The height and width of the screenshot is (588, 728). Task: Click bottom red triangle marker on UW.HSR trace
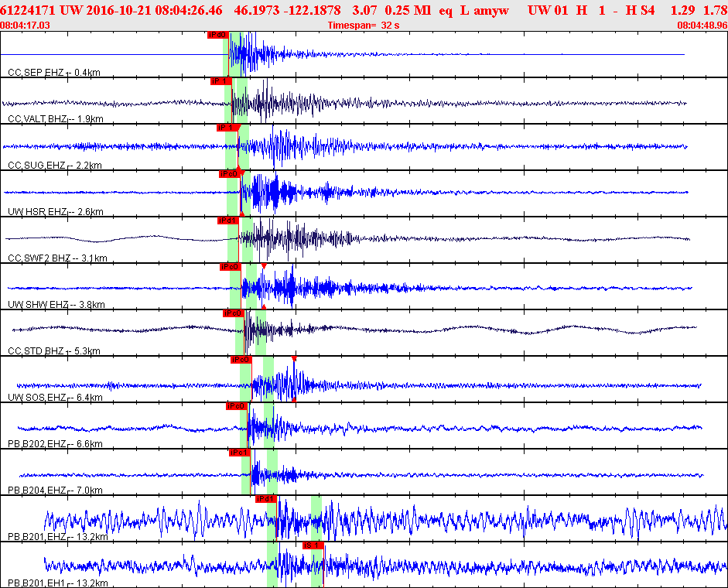[241, 214]
